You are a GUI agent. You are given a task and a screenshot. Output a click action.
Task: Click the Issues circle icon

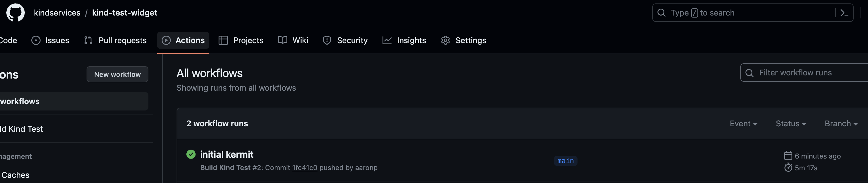pos(36,41)
